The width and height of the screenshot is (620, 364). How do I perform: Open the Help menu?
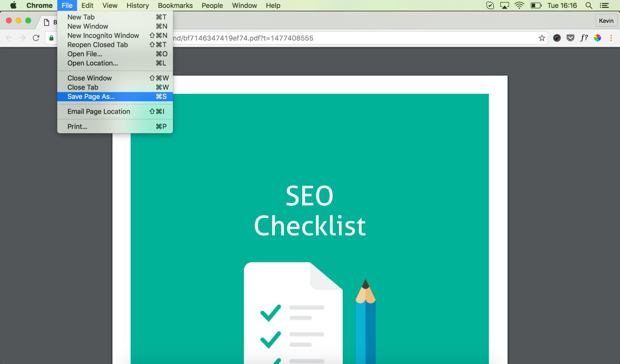[273, 5]
